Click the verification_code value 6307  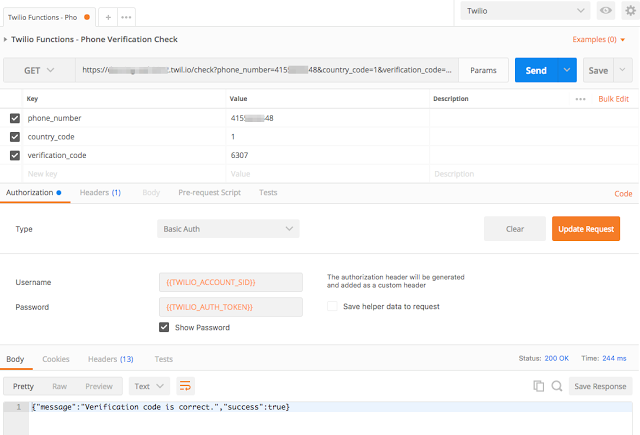point(239,155)
